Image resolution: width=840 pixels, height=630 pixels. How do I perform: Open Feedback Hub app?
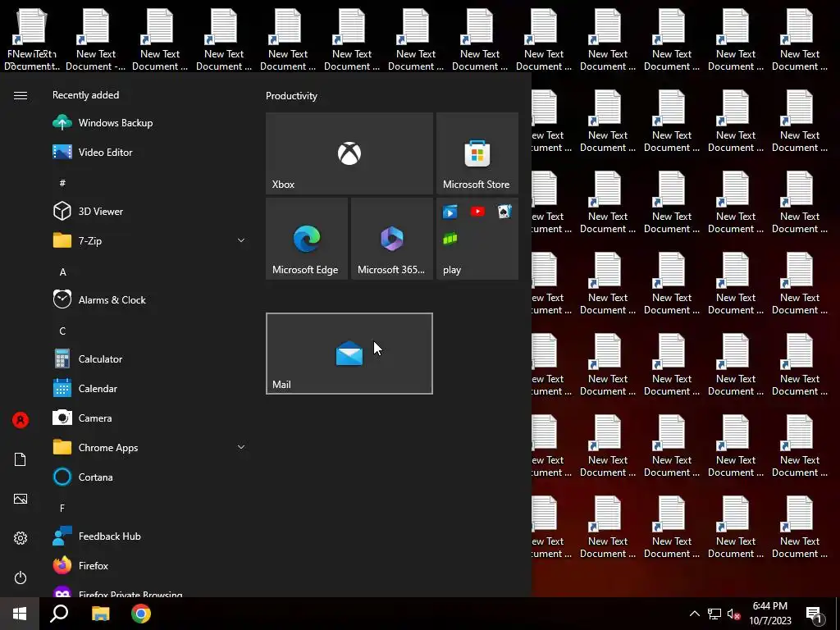point(149,536)
